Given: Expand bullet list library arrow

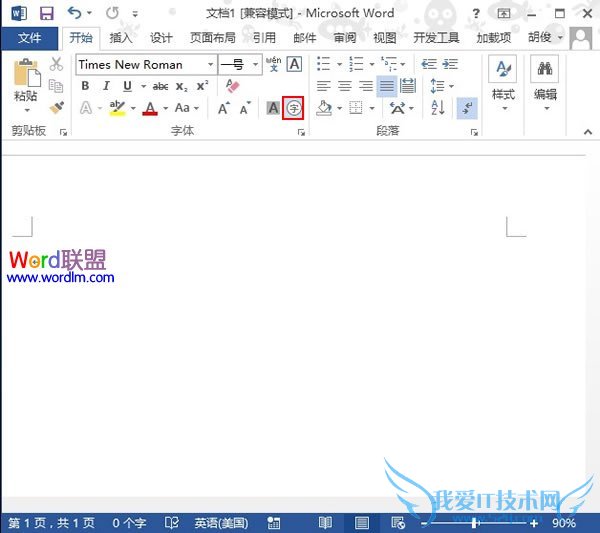Looking at the screenshot, I should (x=339, y=64).
